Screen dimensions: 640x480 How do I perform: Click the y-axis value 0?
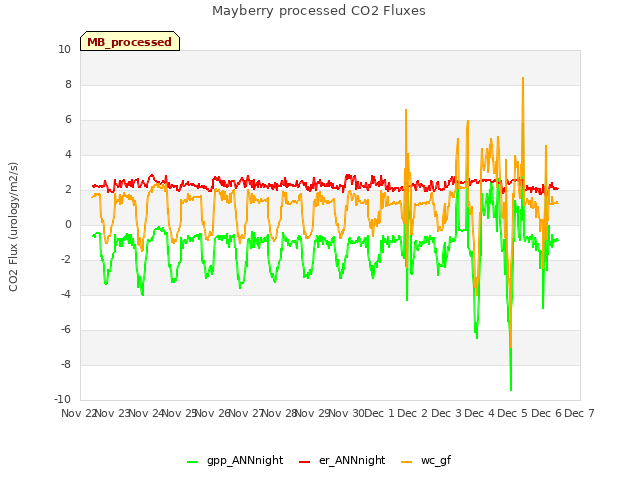68,224
